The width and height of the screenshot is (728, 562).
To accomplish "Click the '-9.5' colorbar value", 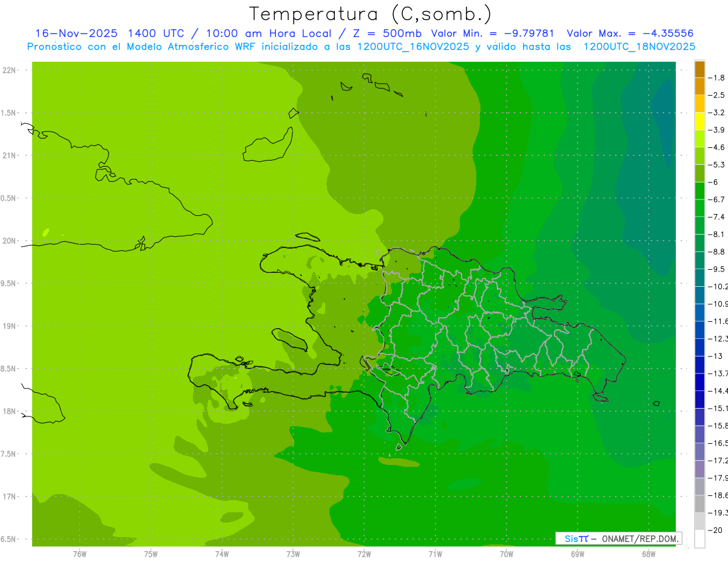I will (717, 269).
